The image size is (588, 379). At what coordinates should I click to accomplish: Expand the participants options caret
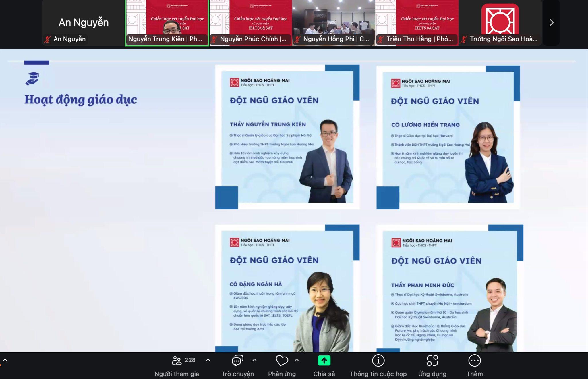[208, 360]
